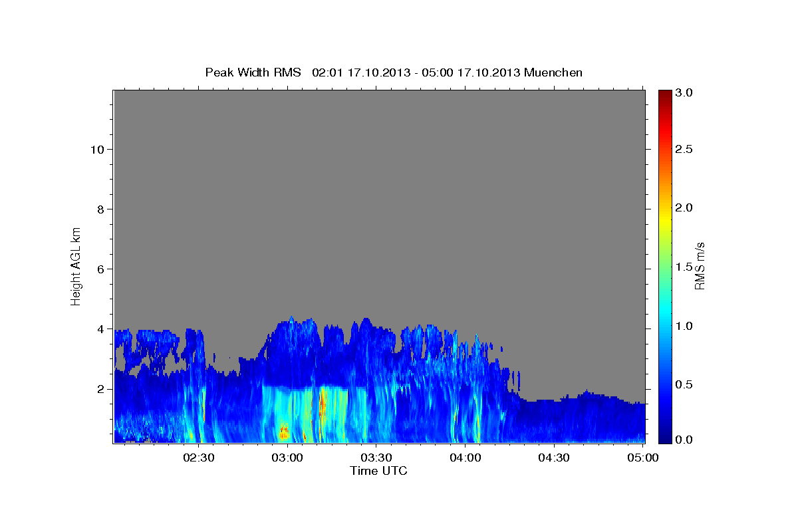The width and height of the screenshot is (798, 532).
Task: Click the 03:00 time tick label
Action: 288,458
